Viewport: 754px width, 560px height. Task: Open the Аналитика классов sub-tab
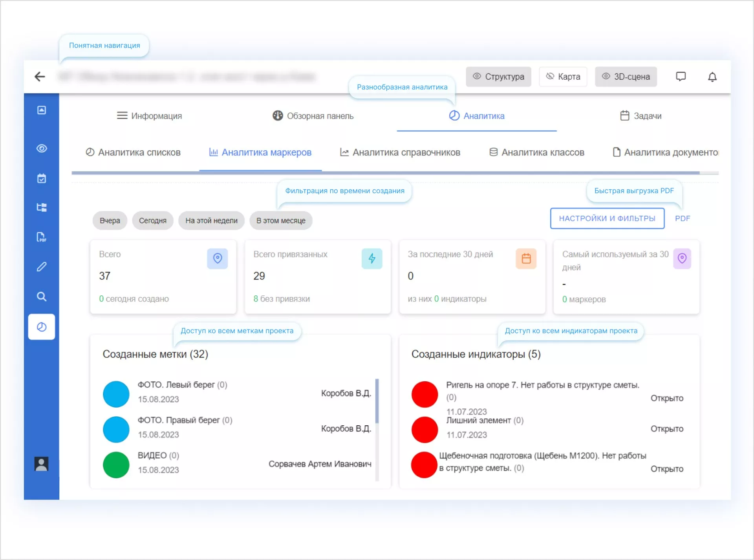(x=537, y=152)
